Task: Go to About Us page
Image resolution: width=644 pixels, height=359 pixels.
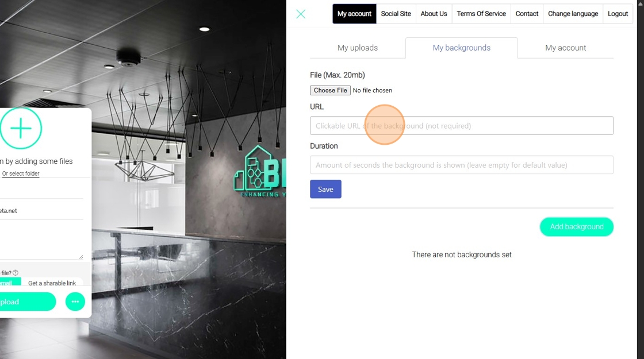Action: (x=434, y=14)
